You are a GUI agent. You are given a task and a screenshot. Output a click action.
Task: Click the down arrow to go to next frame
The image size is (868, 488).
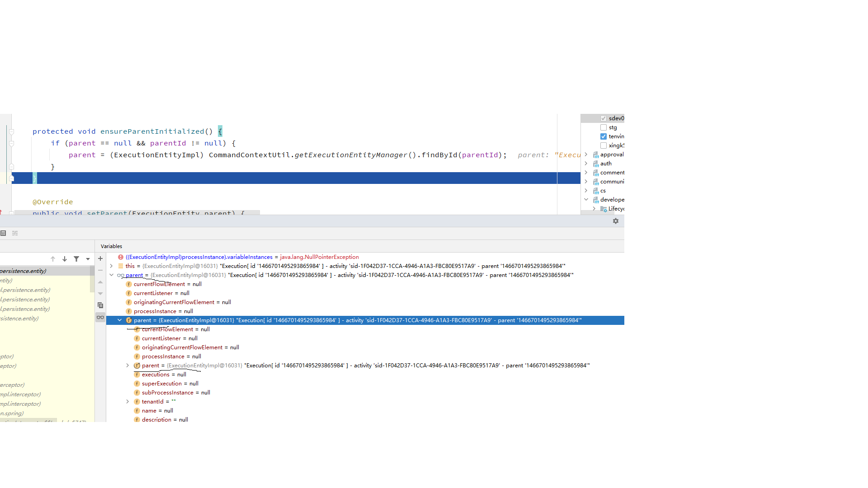[64, 258]
